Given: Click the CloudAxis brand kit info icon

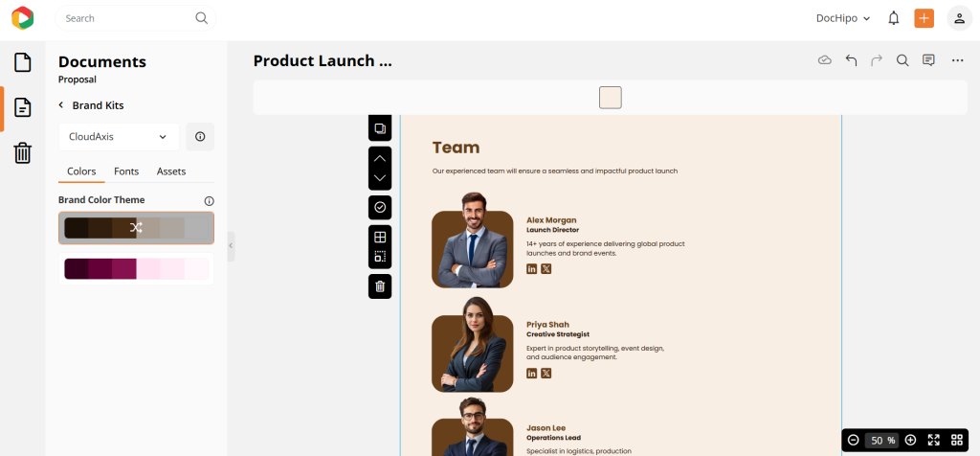Looking at the screenshot, I should (x=200, y=136).
